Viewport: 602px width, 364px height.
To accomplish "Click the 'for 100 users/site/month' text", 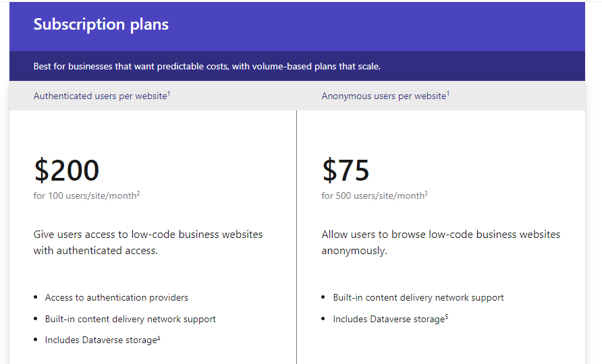I will 85,196.
